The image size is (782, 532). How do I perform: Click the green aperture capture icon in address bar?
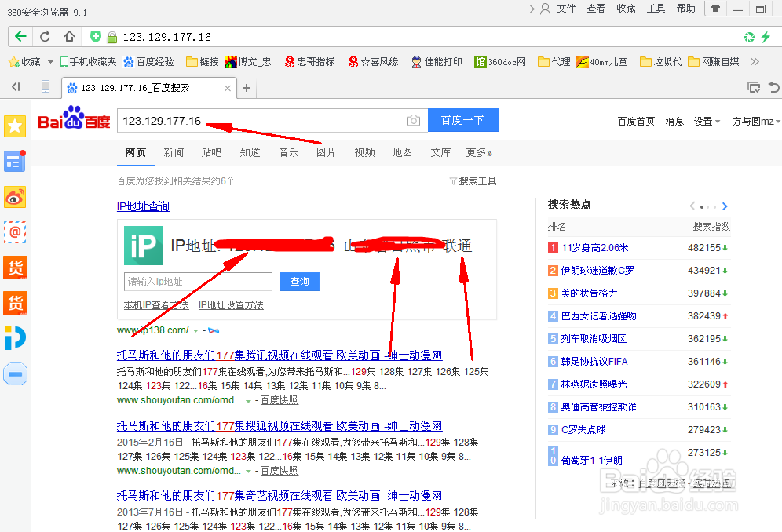748,36
